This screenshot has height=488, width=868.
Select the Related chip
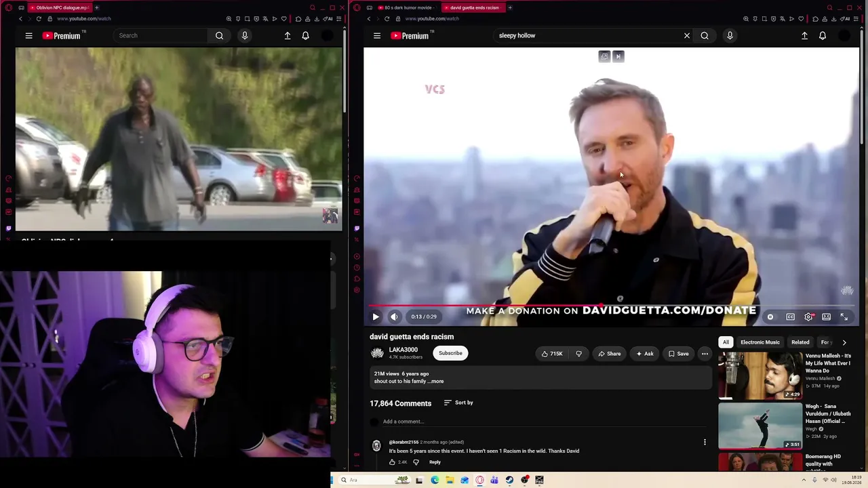(x=800, y=342)
